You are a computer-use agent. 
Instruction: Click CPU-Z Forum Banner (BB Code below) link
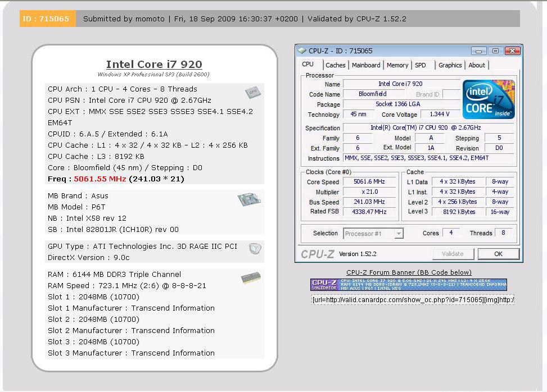409,272
